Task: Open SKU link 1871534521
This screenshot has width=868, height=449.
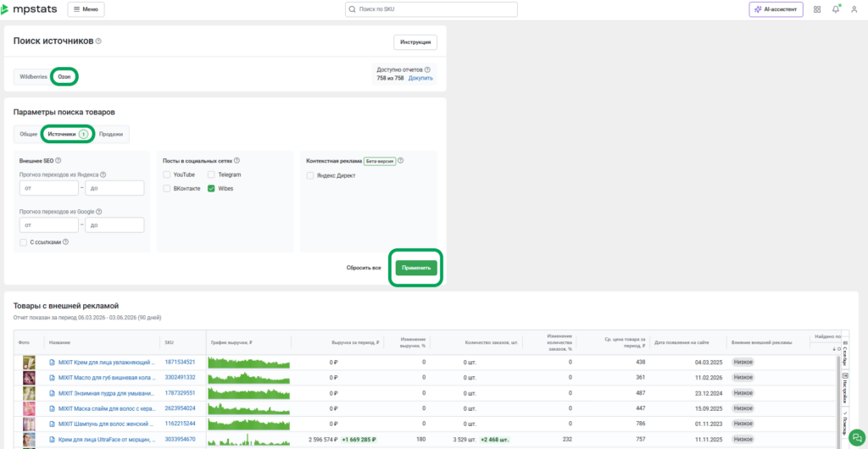Action: click(x=180, y=363)
